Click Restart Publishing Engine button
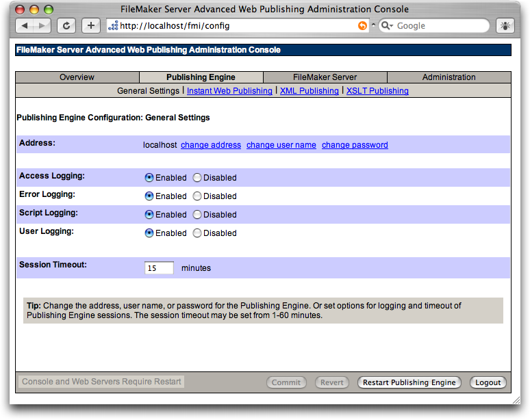Image resolution: width=530 pixels, height=420 pixels. (x=409, y=382)
